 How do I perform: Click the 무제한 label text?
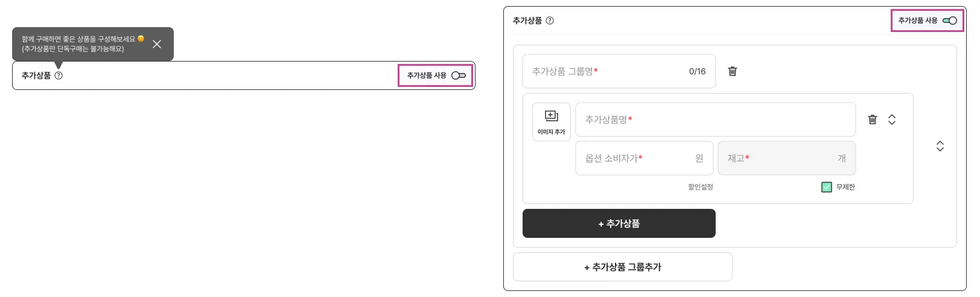(845, 187)
